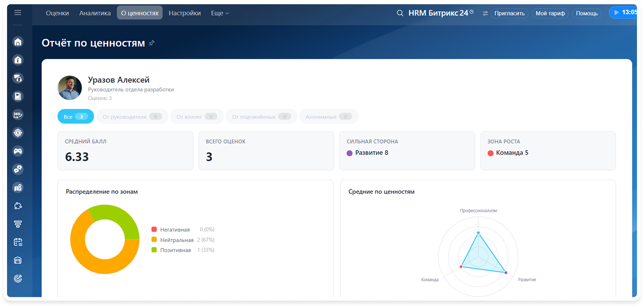Open the funnel icon in sidebar
The image size is (644, 307).
(18, 224)
